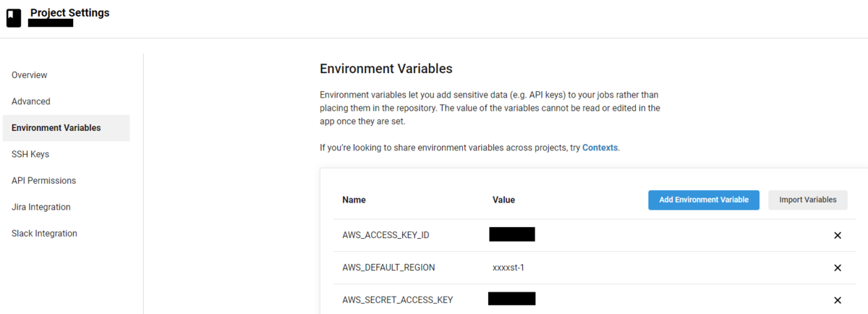Remove AWS_DEFAULT_REGION using its X icon
This screenshot has width=868, height=314.
tap(838, 268)
